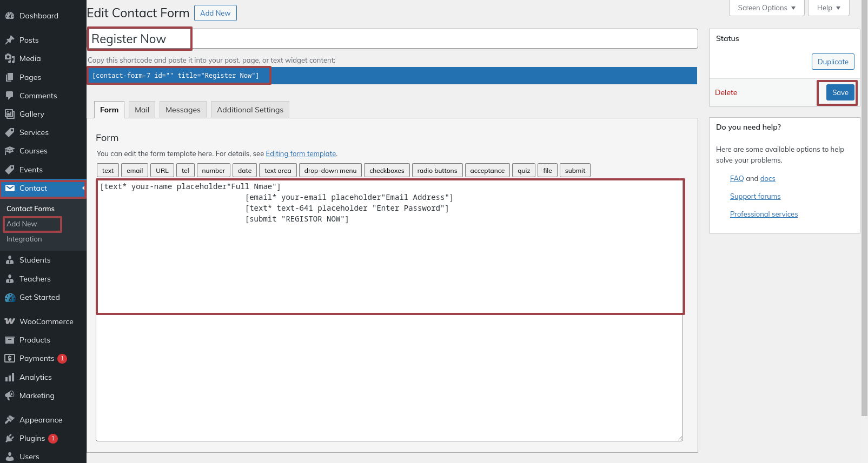This screenshot has height=463, width=868.
Task: Click the WooCommerce logo icon
Action: 10,321
